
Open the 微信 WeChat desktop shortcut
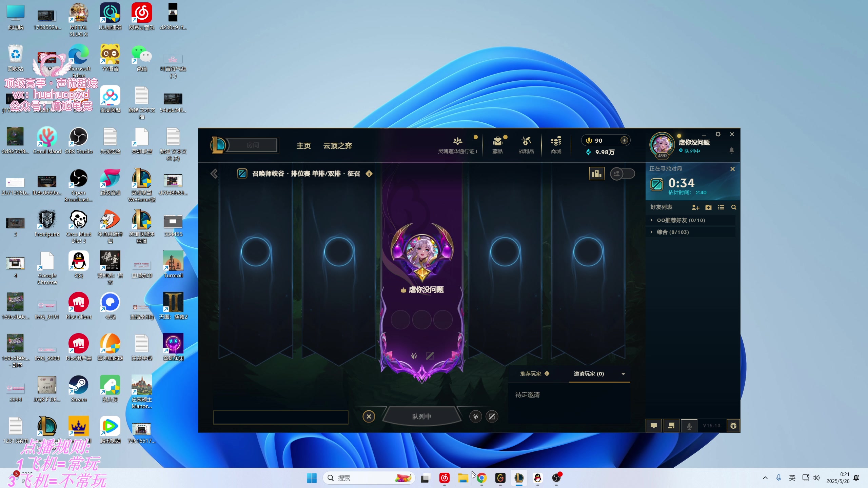coord(142,58)
